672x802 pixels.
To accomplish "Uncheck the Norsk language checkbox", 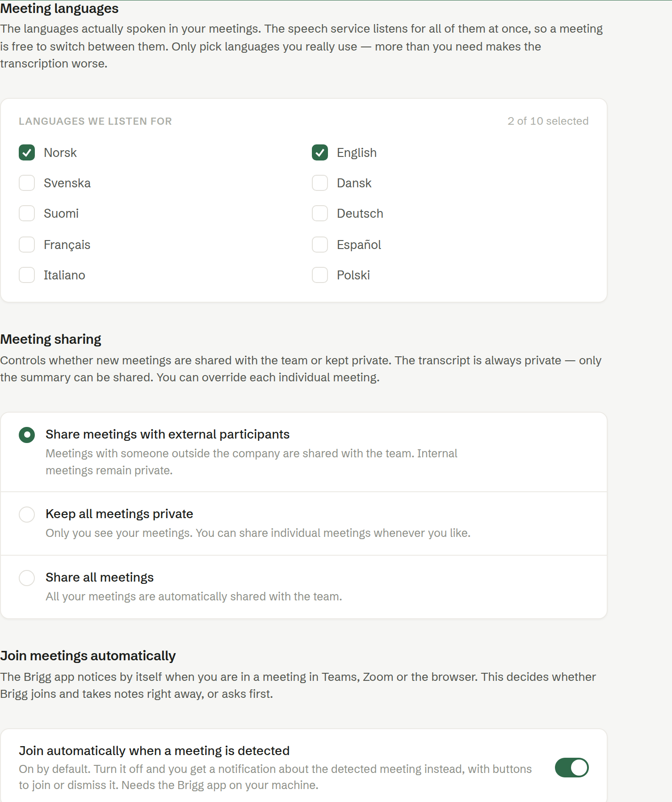I will 27,152.
